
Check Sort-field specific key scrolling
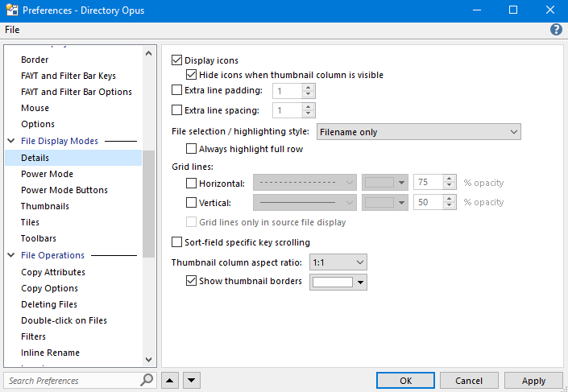[x=176, y=241]
